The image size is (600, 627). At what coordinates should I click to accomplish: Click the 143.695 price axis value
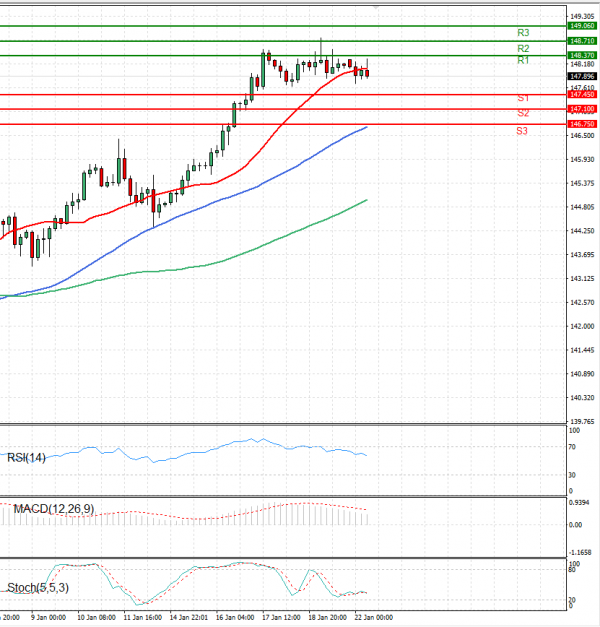[x=582, y=255]
